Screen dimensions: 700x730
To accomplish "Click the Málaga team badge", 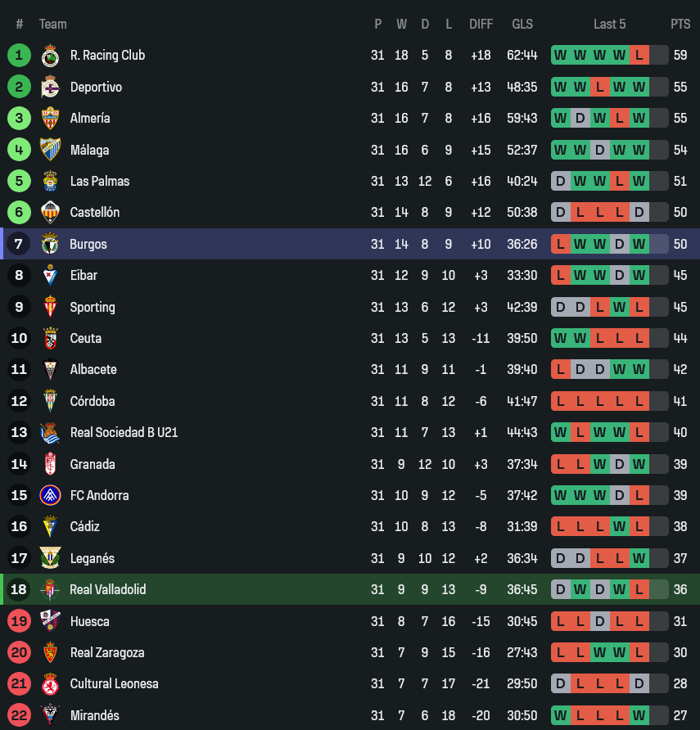I will coord(50,150).
